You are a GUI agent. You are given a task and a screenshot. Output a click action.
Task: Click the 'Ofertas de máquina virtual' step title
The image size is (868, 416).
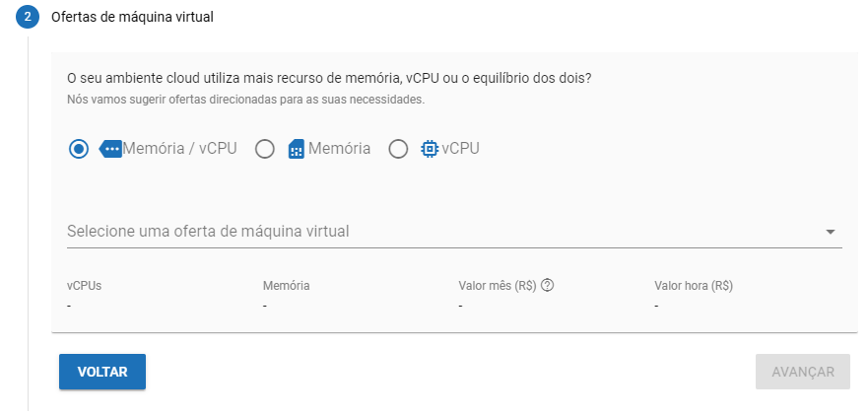[132, 17]
